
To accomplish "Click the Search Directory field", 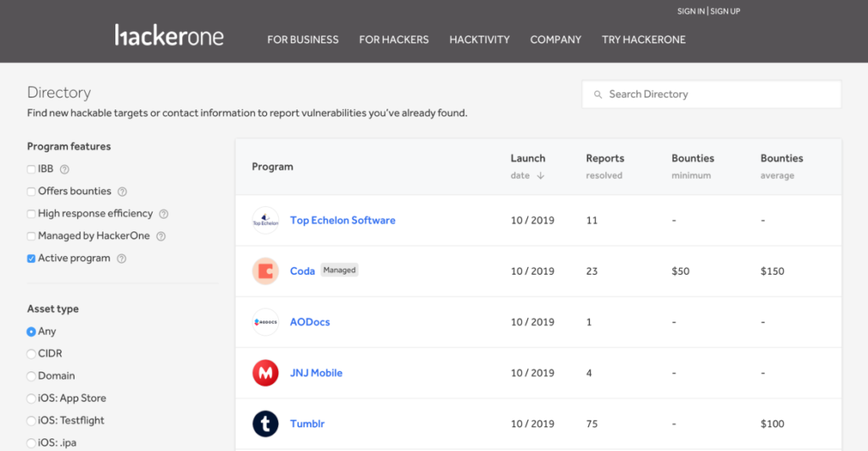I will tap(711, 94).
